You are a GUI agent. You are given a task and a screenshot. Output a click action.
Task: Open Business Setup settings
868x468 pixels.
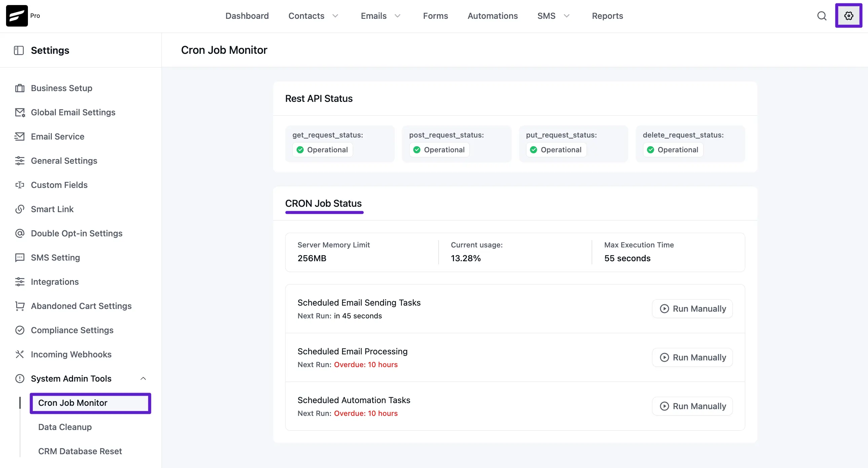click(x=62, y=88)
